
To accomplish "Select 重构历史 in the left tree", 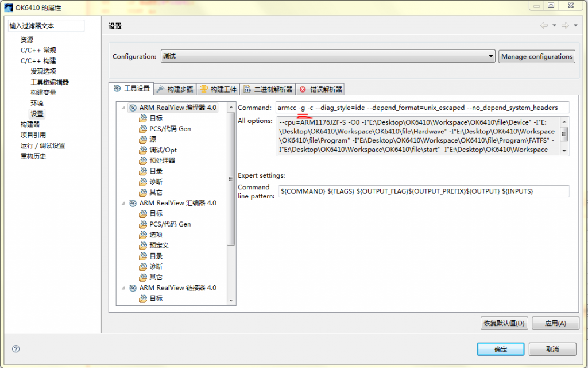I will pos(33,156).
